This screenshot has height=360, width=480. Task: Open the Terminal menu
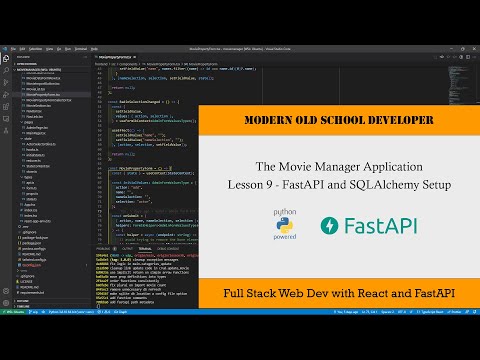click(x=81, y=49)
